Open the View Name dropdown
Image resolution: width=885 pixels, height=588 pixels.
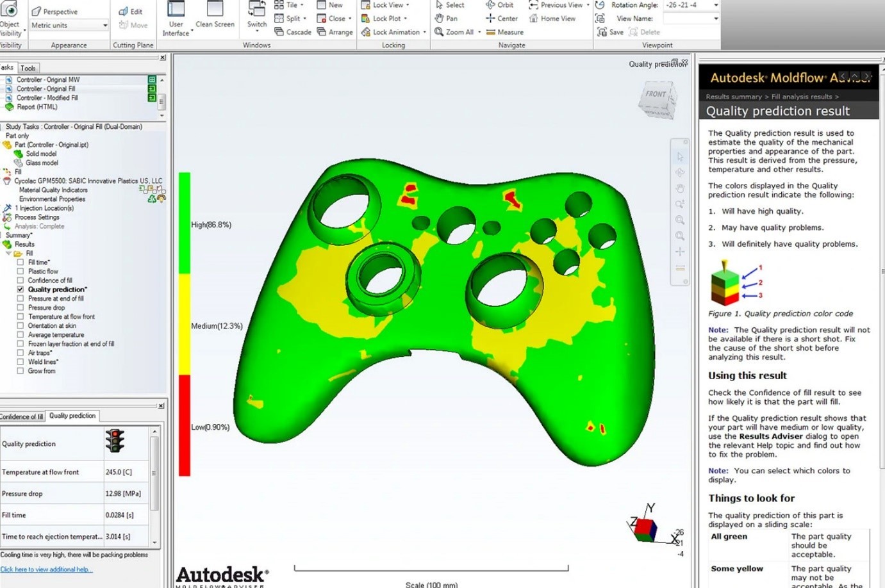point(716,19)
